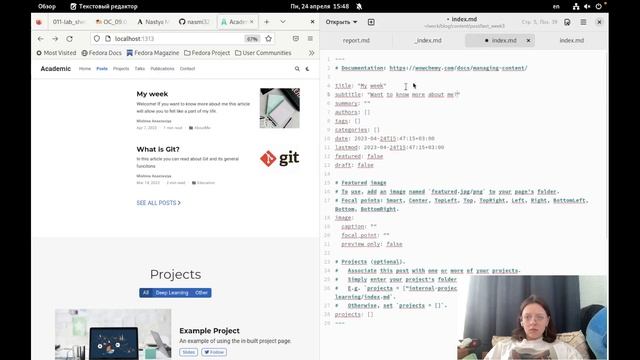Create new document with the plus-tab icon

pyautogui.click(x=371, y=22)
